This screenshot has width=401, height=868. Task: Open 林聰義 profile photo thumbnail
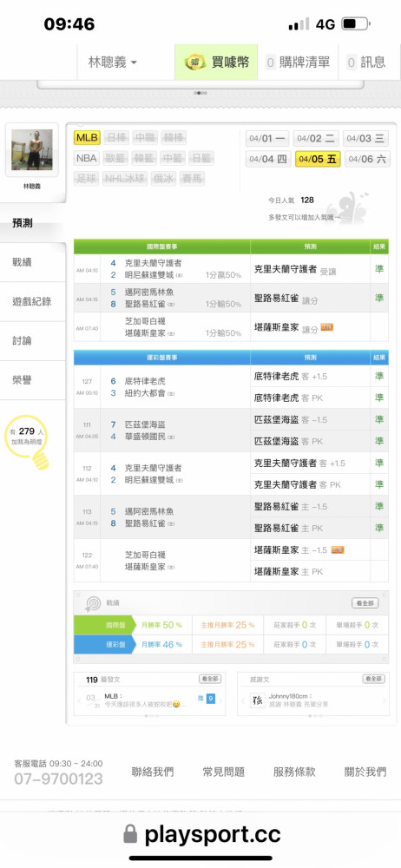coord(32,150)
